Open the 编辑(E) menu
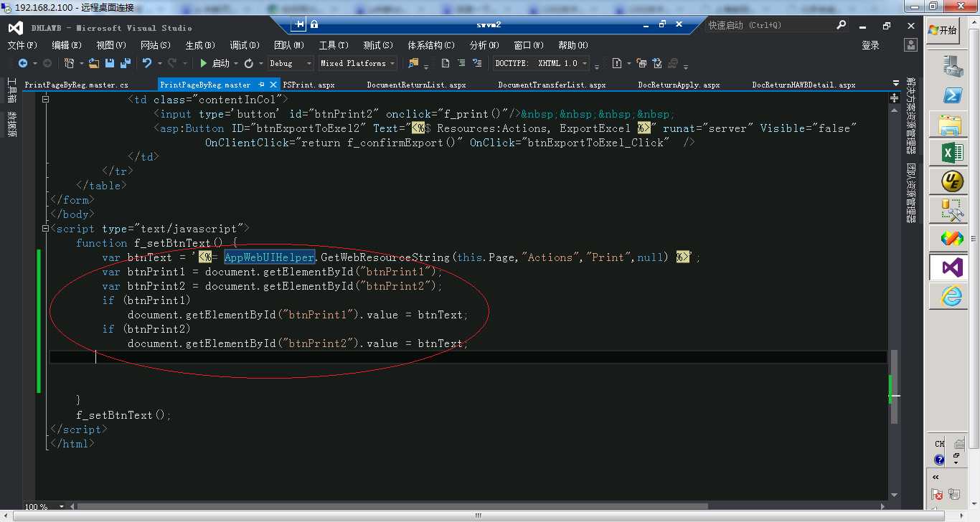Screen dimensions: 980x522 [67, 45]
